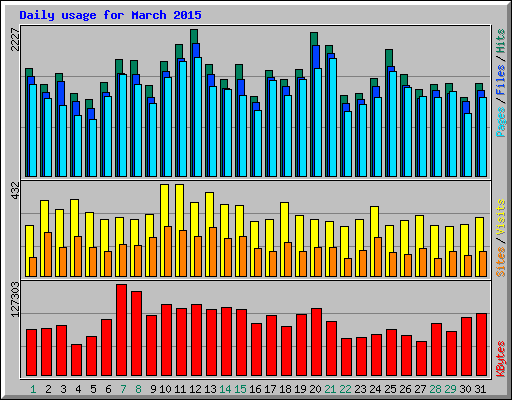Viewport: 512px width, 400px height.
Task: Select day 16 on the x-axis
Action: coord(255,389)
